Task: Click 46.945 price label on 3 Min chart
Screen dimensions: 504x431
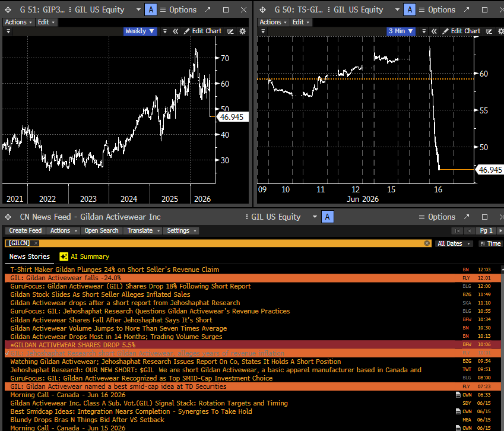Action: click(490, 170)
